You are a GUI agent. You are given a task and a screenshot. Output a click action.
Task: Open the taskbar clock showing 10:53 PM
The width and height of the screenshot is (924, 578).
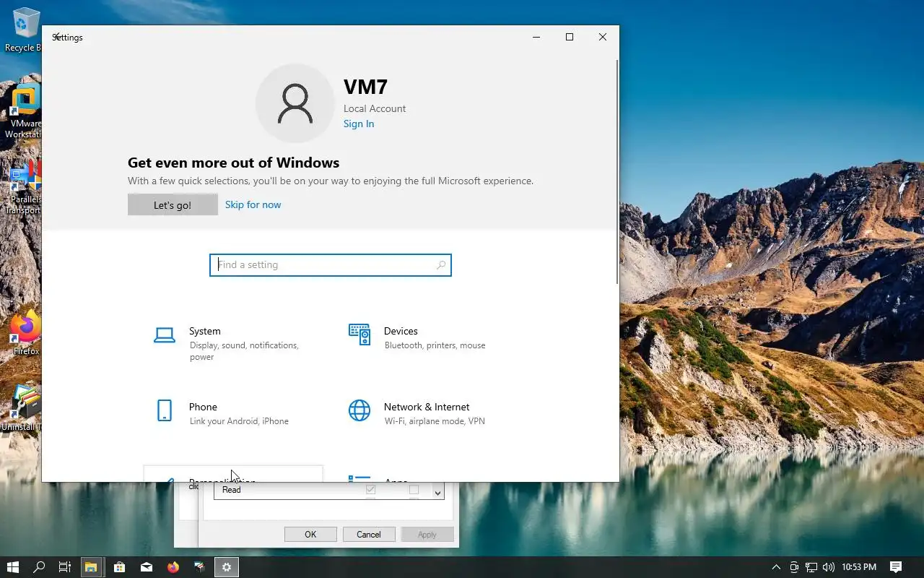tap(859, 567)
